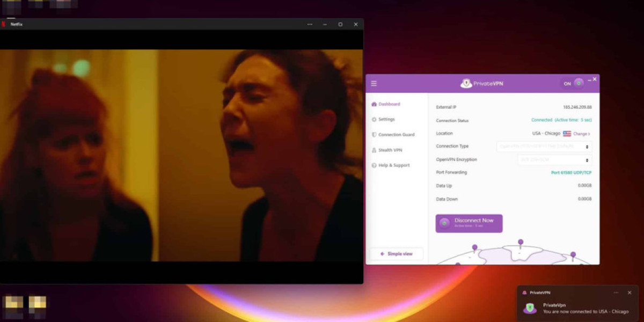Click the Port 61580 UDP/TCP link
Screen dimensions: 644x322
click(x=571, y=173)
